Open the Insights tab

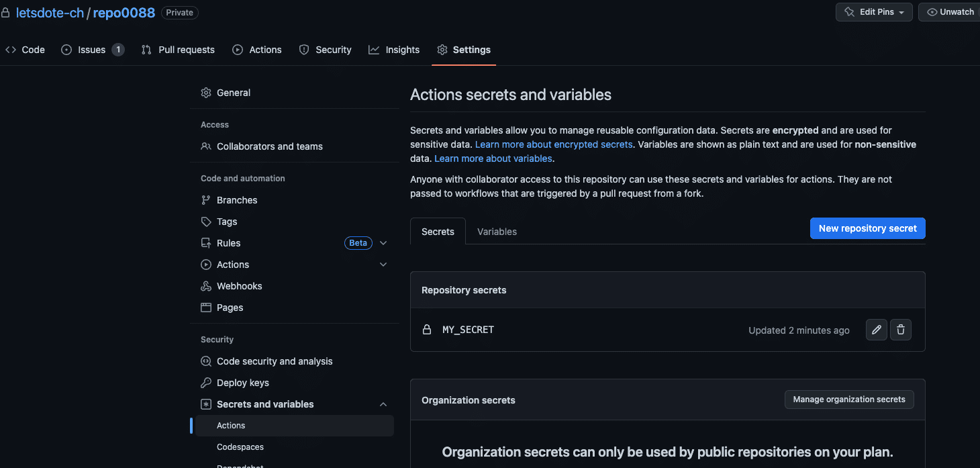click(394, 50)
